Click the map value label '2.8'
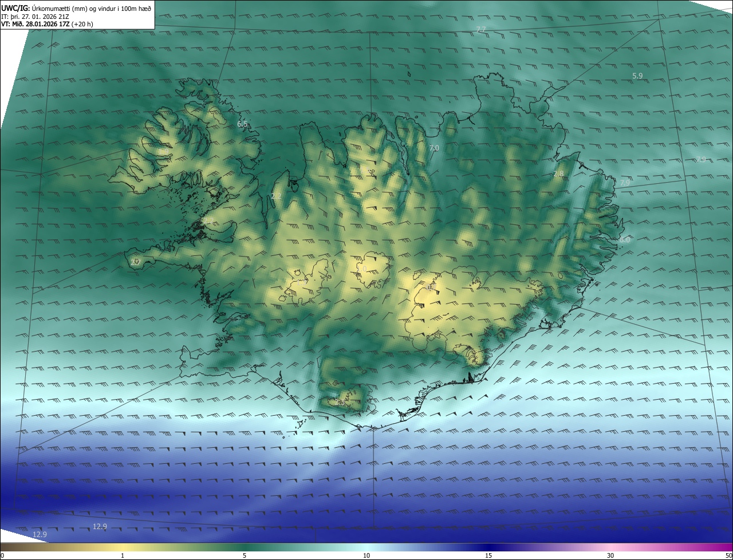The height and width of the screenshot is (560, 733). click(558, 173)
